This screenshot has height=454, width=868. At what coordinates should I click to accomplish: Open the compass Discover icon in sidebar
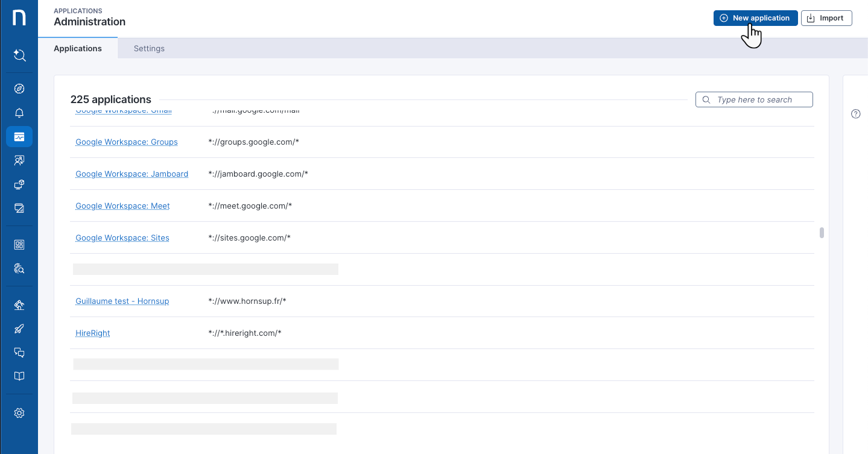pyautogui.click(x=19, y=88)
